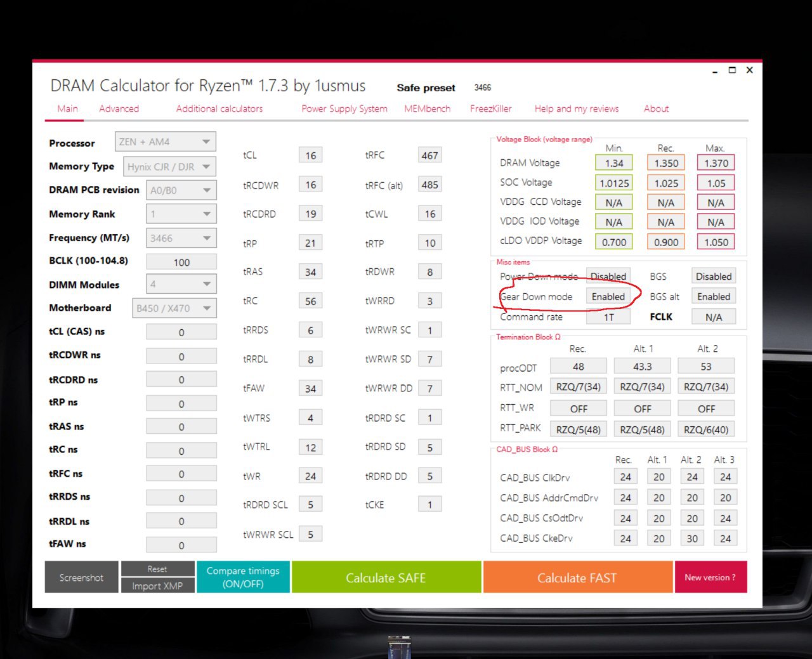Select the tRC timing value 56
Image resolution: width=812 pixels, height=659 pixels.
coord(310,301)
